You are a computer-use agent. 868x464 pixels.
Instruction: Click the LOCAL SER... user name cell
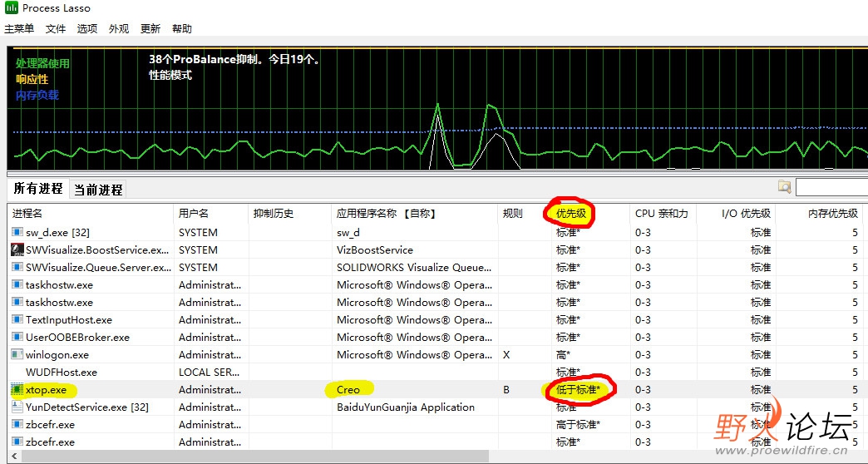210,372
